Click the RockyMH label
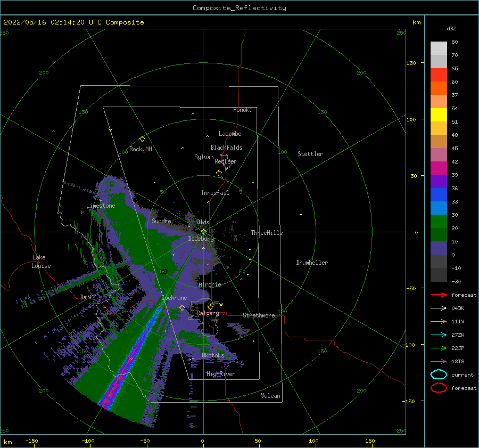This screenshot has width=479, height=448. (141, 149)
